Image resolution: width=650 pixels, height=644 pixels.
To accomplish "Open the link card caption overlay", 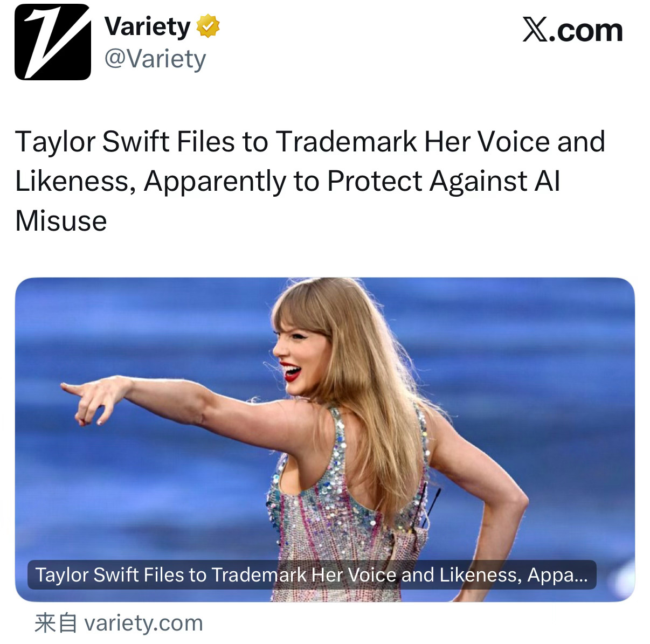I will [312, 575].
